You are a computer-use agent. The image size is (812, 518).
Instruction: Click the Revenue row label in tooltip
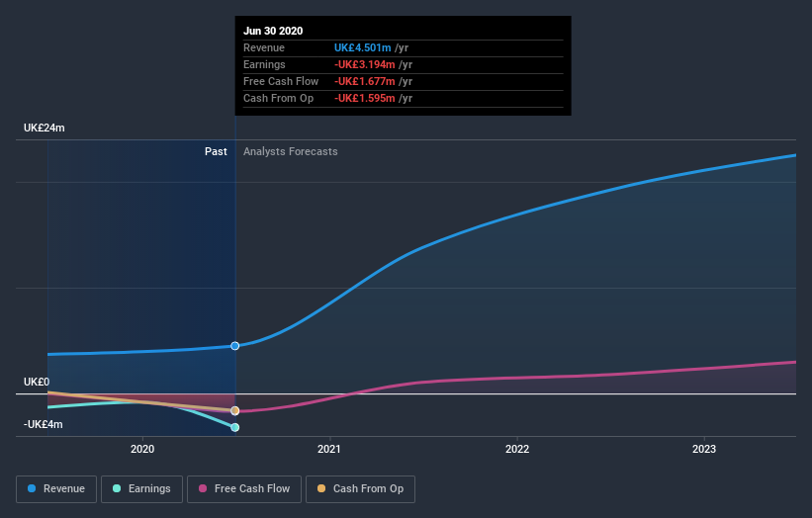(x=264, y=47)
